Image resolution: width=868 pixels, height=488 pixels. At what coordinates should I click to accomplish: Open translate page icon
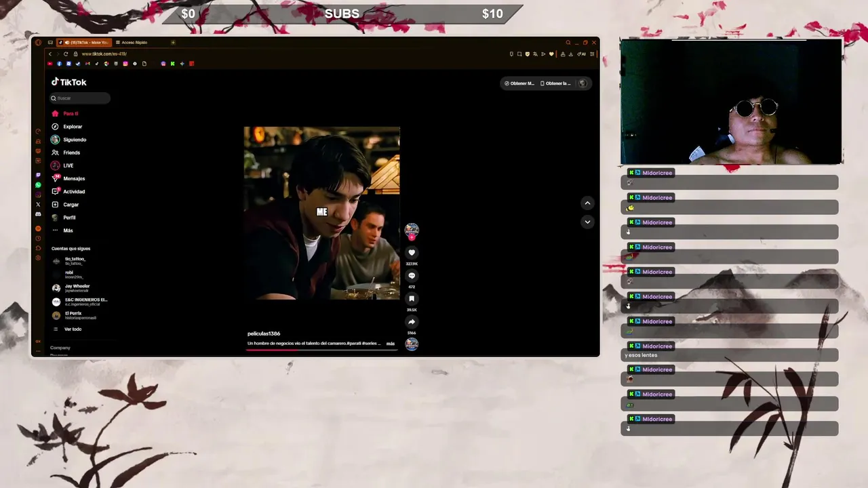point(535,54)
